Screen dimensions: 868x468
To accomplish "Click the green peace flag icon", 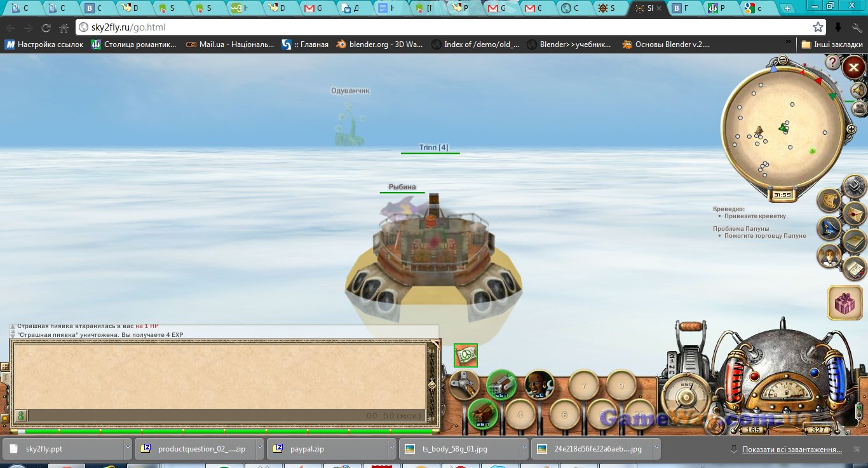I will [466, 355].
